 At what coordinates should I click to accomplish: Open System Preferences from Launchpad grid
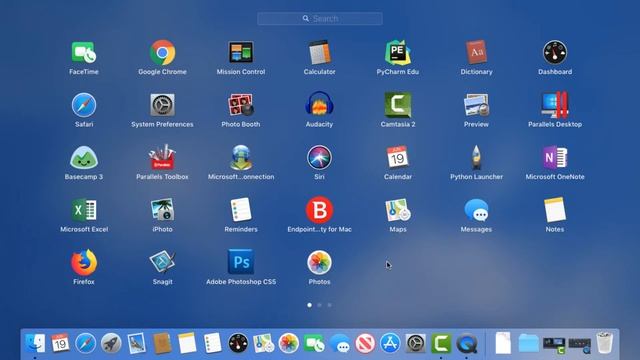point(162,105)
